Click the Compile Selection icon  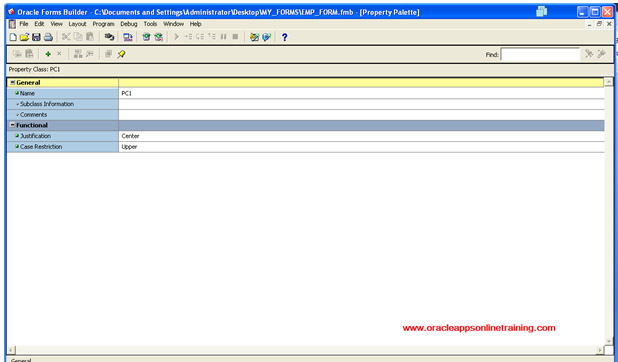point(158,37)
